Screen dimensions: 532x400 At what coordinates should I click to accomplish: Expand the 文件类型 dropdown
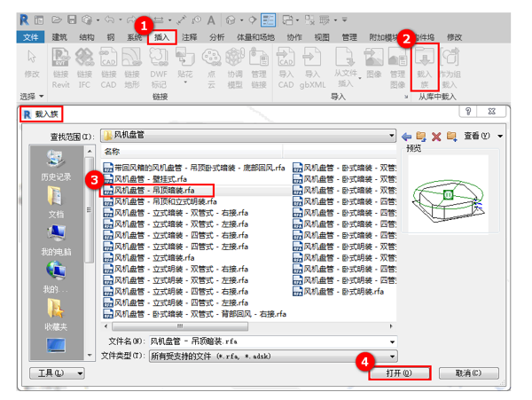391,355
